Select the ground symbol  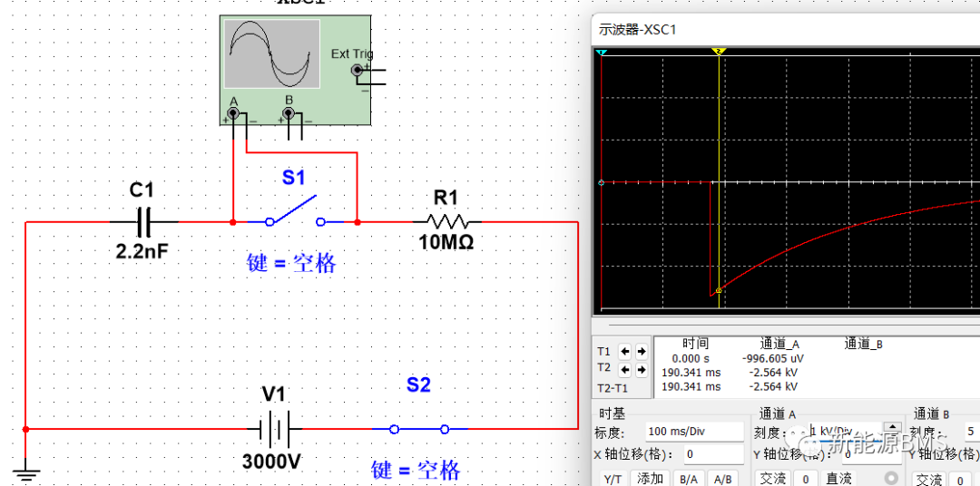(25, 475)
